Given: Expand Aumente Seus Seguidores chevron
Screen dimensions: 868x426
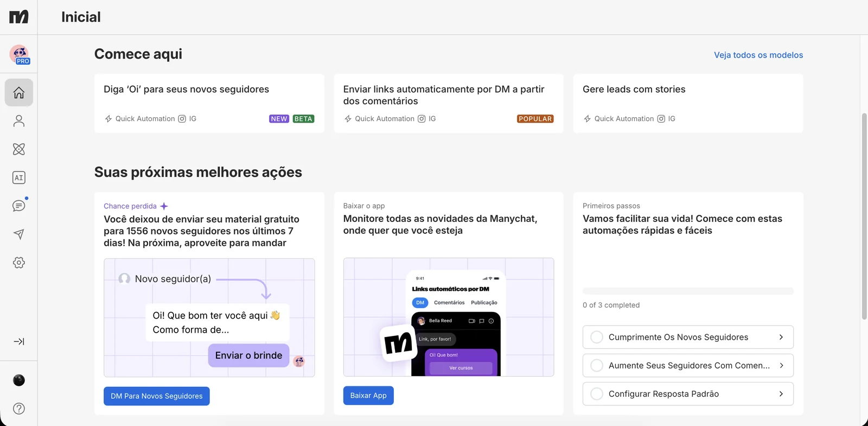Looking at the screenshot, I should (781, 366).
